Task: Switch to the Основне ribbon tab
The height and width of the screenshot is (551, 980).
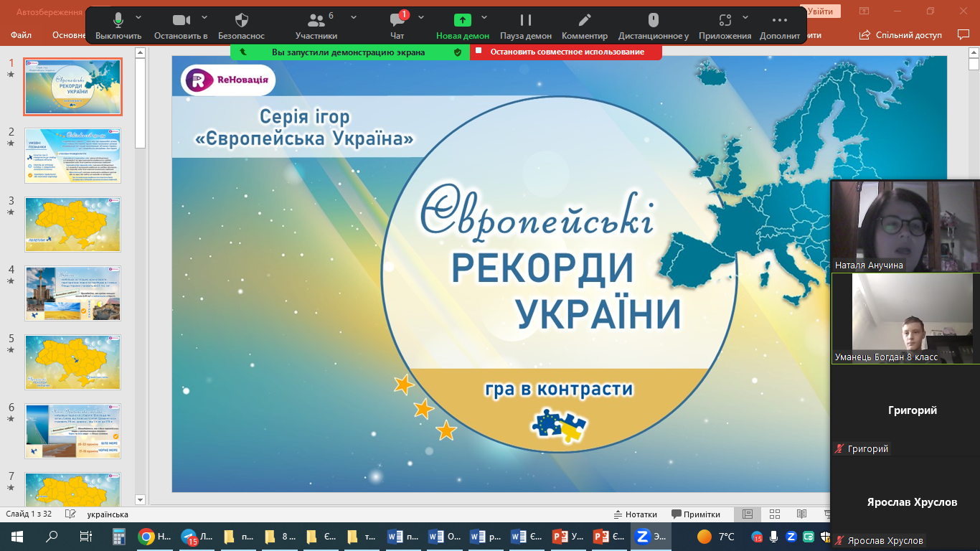Action: 69,35
